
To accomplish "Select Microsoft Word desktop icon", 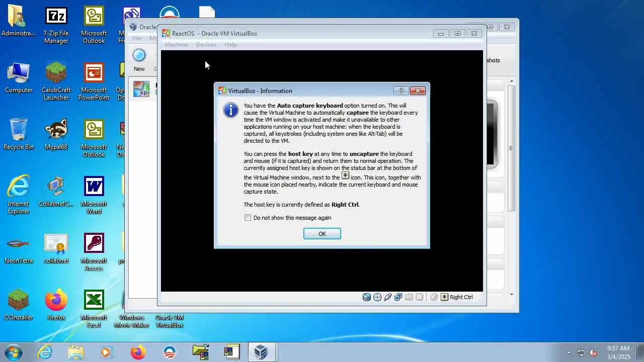I will click(94, 195).
